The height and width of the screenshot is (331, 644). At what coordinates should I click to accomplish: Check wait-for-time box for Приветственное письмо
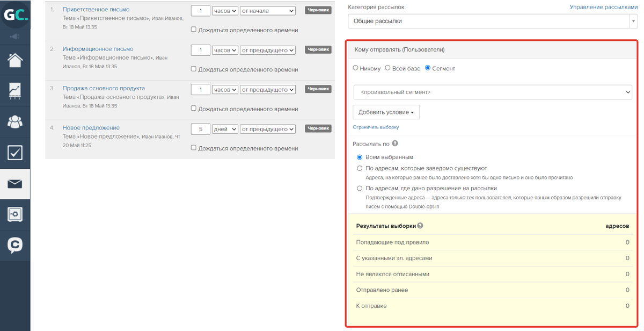[194, 30]
